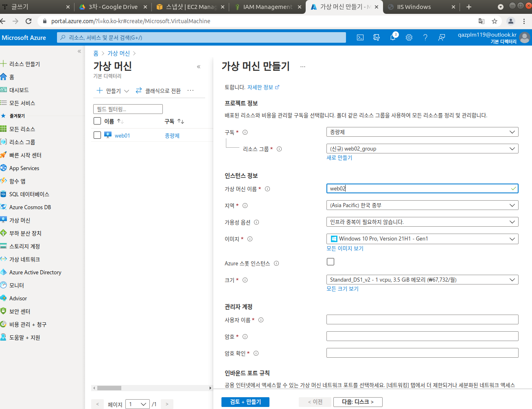The height and width of the screenshot is (409, 532).
Task: Check the select-all checkbox by 이름
Action: (97, 121)
